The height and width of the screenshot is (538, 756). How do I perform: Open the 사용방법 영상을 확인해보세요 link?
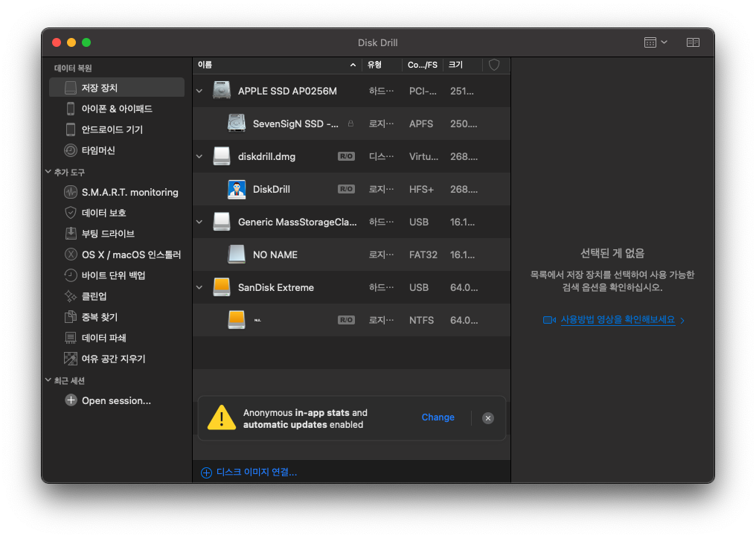[x=618, y=319]
